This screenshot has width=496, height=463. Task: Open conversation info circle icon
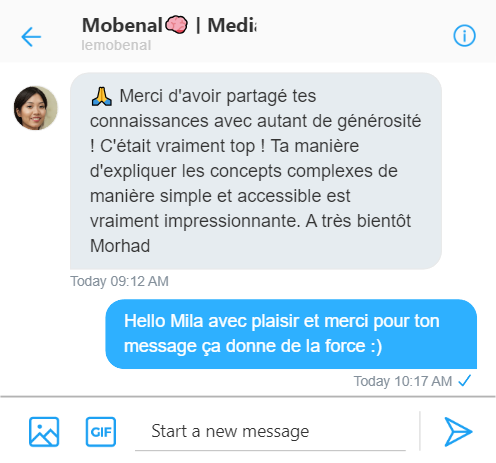(x=464, y=36)
